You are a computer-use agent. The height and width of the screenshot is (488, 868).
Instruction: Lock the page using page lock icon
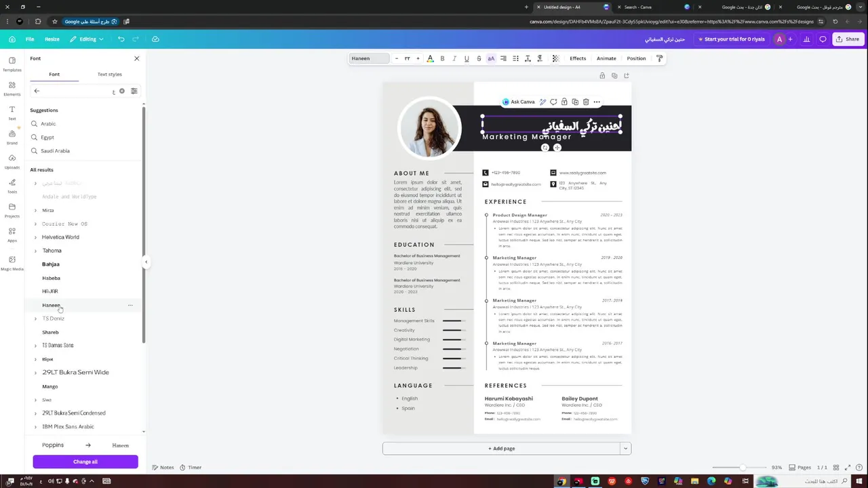click(x=602, y=76)
